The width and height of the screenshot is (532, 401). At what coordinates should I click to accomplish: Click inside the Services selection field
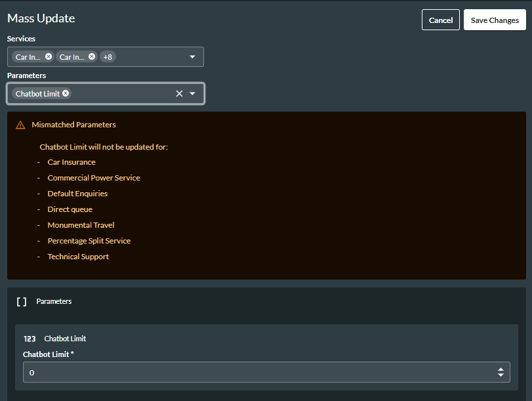click(x=106, y=56)
